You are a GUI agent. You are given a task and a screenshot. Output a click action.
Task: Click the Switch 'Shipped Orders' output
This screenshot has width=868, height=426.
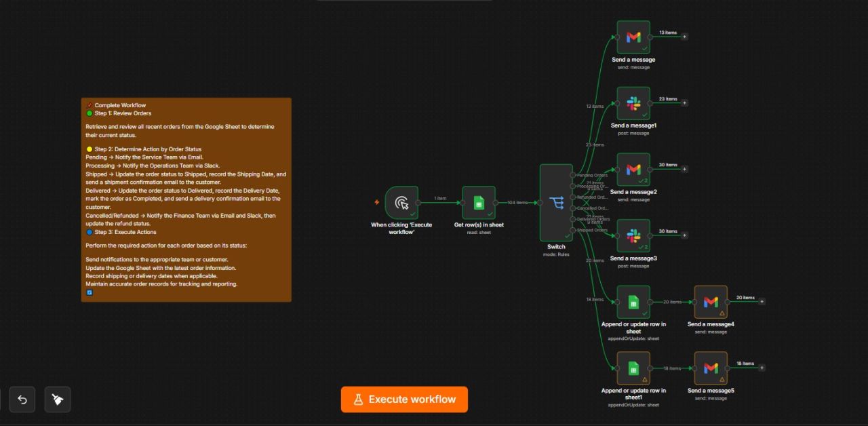(x=573, y=230)
